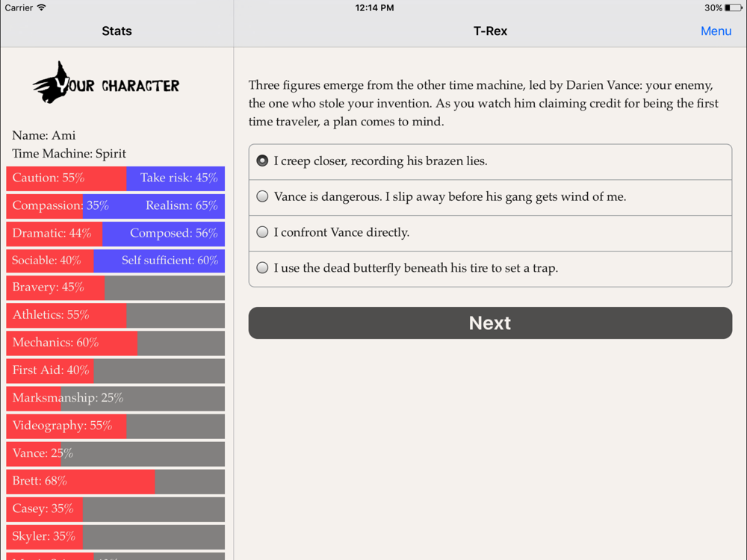This screenshot has width=747, height=560.
Task: Open the Menu link at top right
Action: (x=716, y=31)
